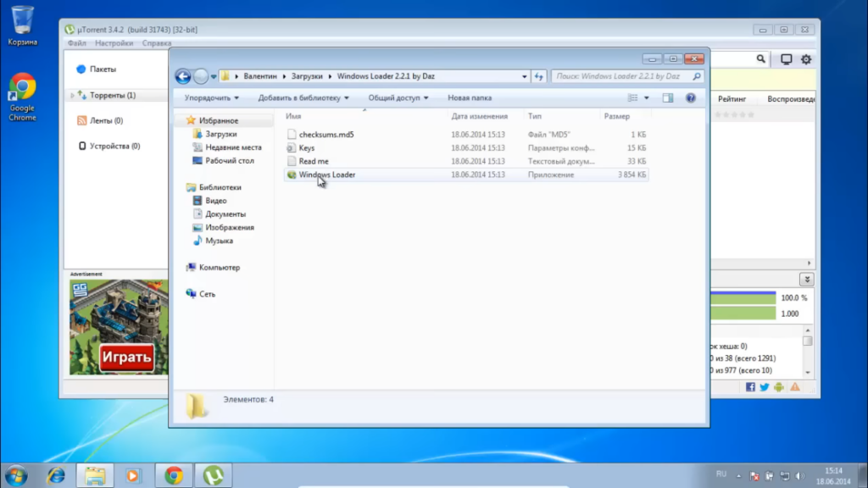Viewport: 868px width, 488px height.
Task: Click the Рейтинг column header in uTorrent
Action: (732, 99)
